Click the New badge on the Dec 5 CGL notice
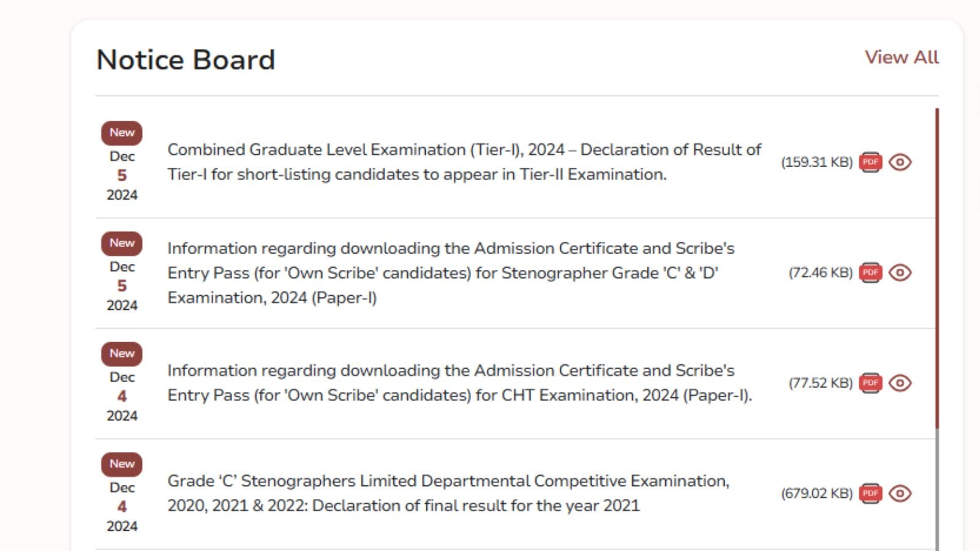This screenshot has height=551, width=980. (x=121, y=132)
